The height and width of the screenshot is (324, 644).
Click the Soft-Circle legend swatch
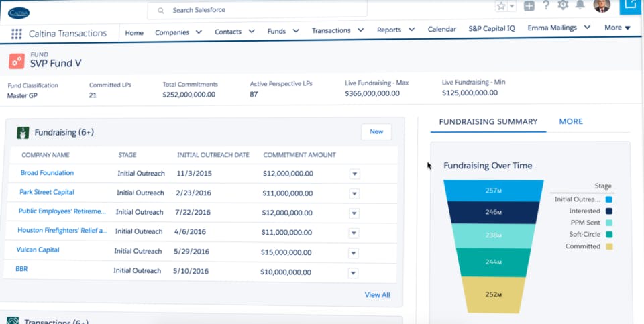[608, 235]
